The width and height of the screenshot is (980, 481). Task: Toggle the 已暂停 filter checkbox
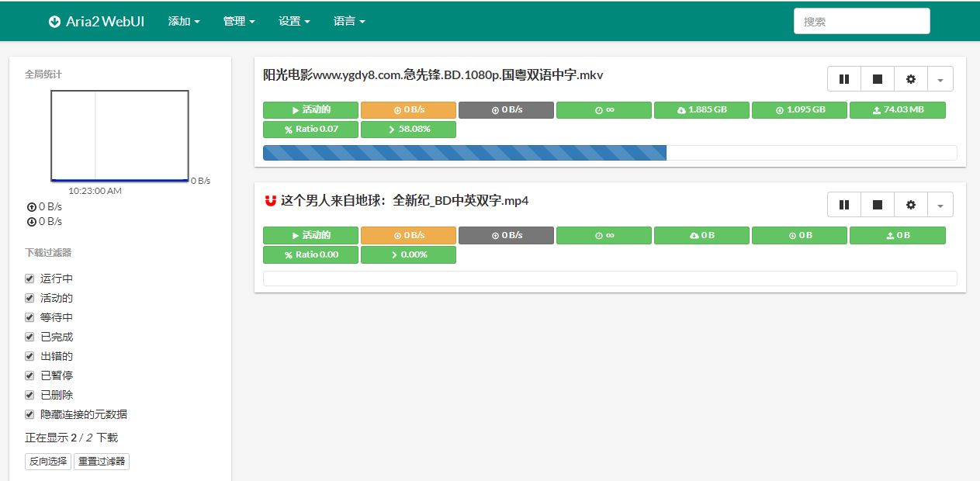(x=29, y=375)
